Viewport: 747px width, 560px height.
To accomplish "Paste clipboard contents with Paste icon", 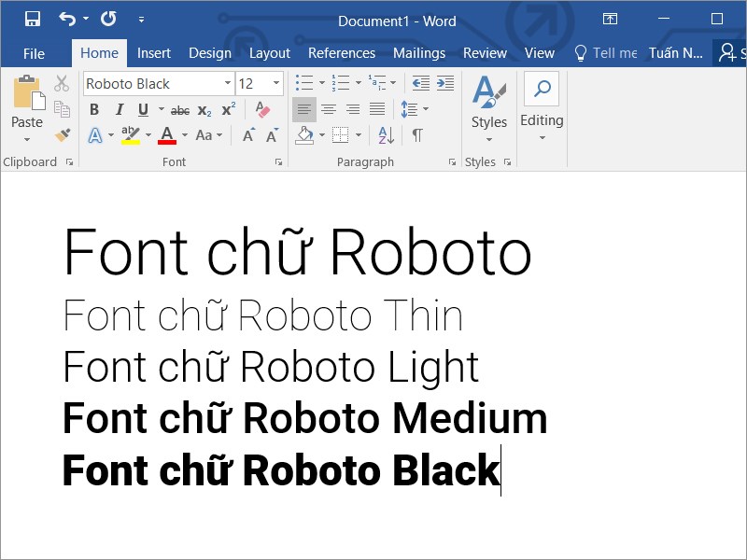I will pos(28,92).
